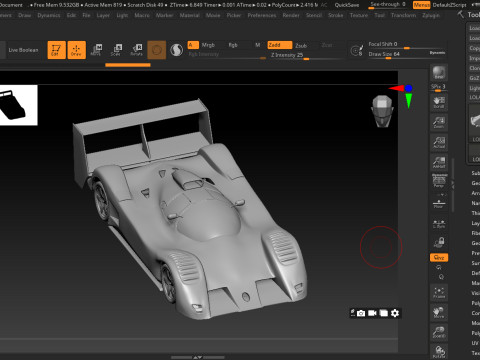Toggle the Rgb channel button

coord(233,45)
